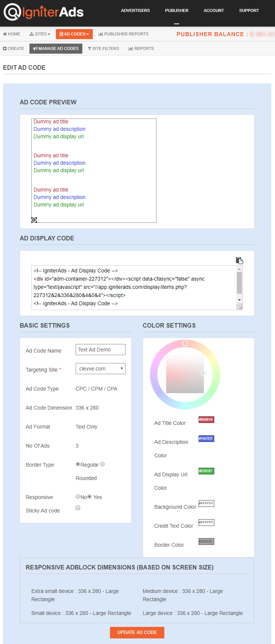Open Account menu in top navigation

[214, 10]
